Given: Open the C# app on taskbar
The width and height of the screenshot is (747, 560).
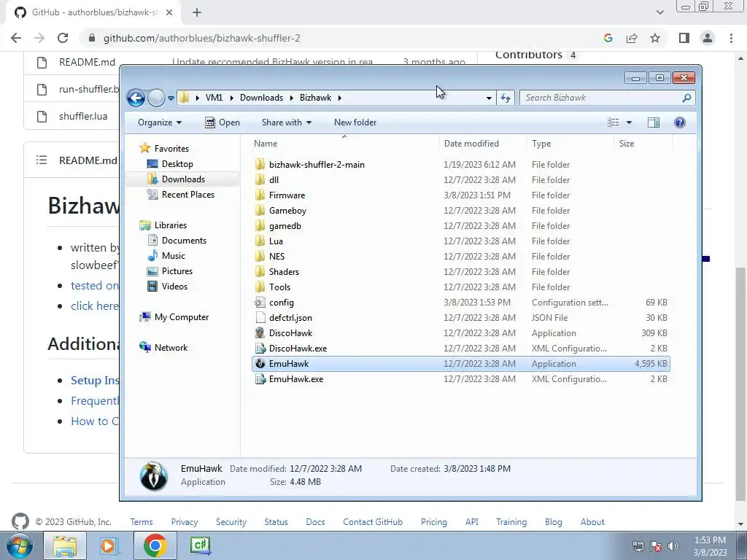Looking at the screenshot, I should [201, 545].
